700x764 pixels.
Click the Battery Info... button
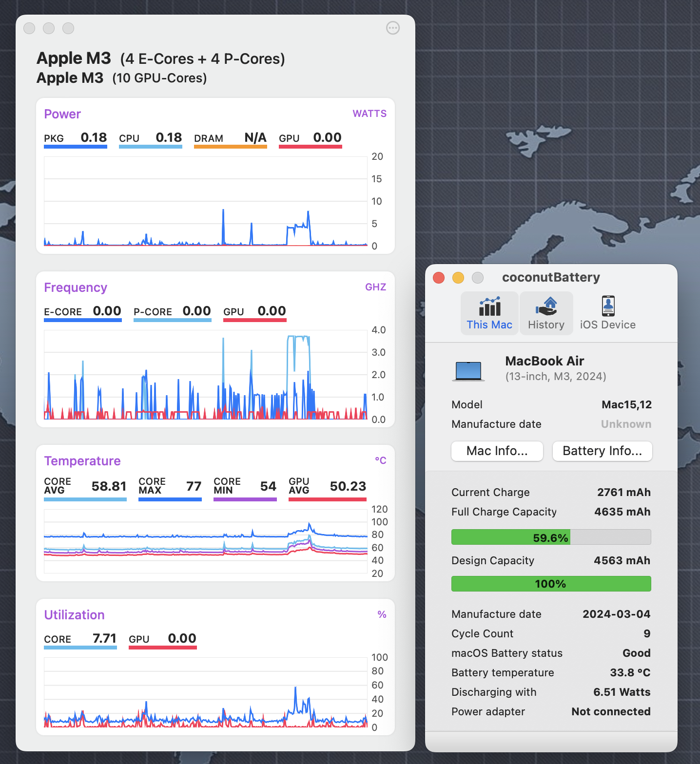(602, 451)
